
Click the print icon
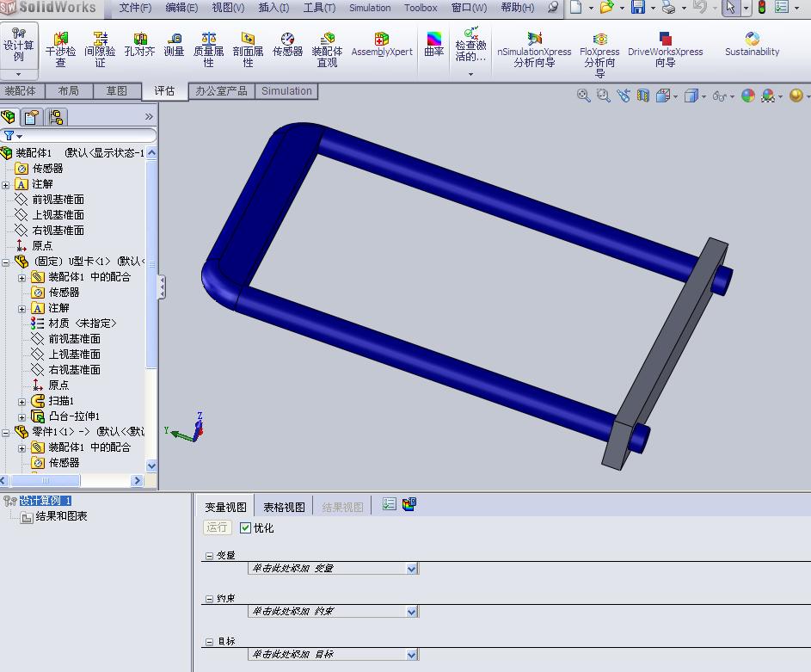click(x=669, y=7)
